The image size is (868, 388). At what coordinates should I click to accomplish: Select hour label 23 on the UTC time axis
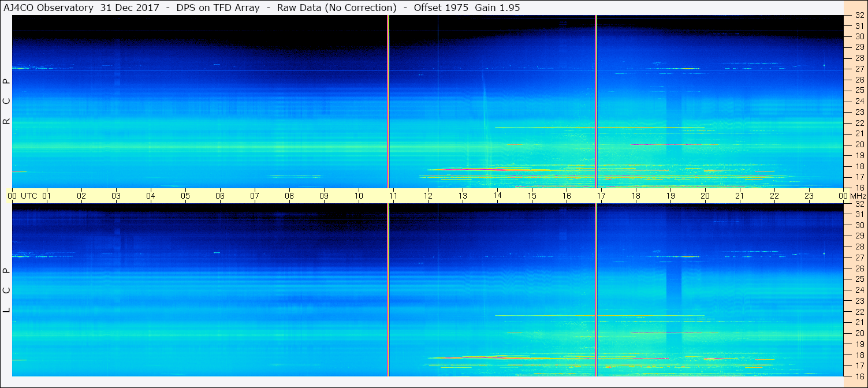click(x=809, y=196)
